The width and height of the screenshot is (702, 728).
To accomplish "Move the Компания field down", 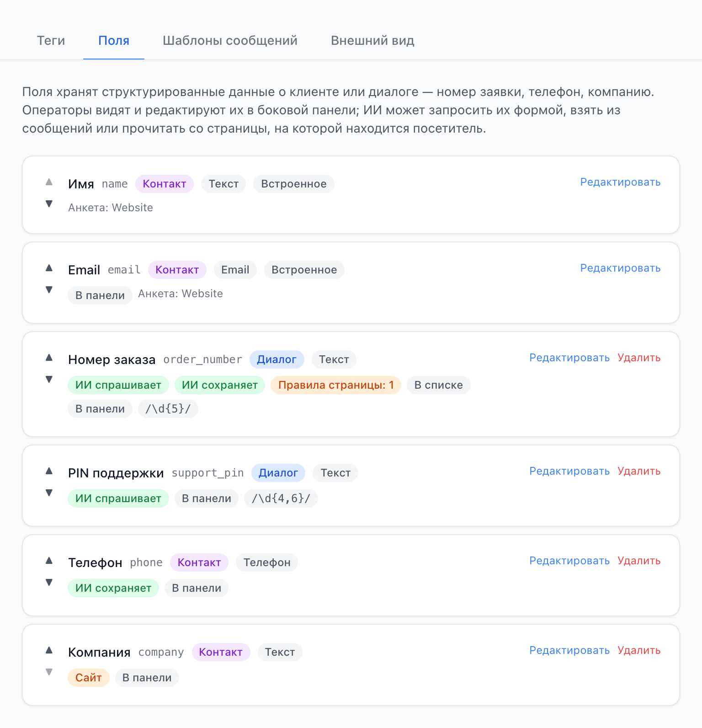I will (x=49, y=672).
